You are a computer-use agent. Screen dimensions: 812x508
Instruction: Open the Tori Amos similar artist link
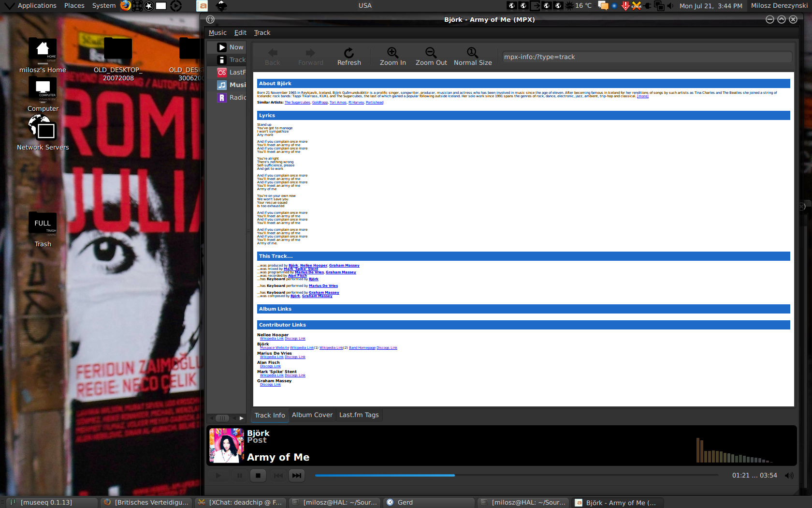pos(338,103)
